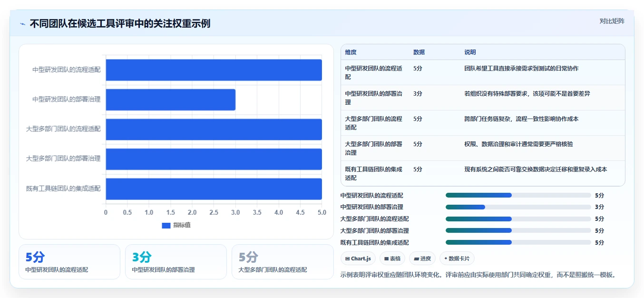Click the 数据卡片 chip
The height and width of the screenshot is (298, 644).
coord(457,258)
